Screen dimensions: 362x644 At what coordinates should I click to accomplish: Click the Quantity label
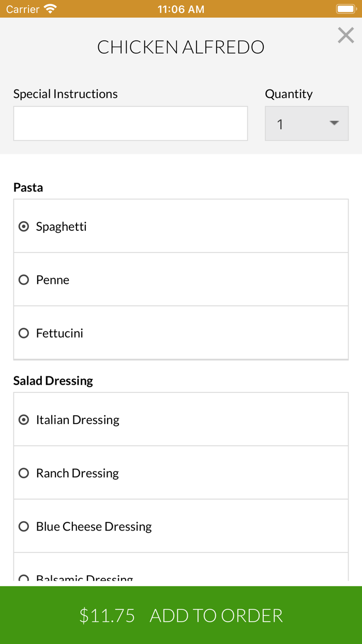(x=289, y=94)
